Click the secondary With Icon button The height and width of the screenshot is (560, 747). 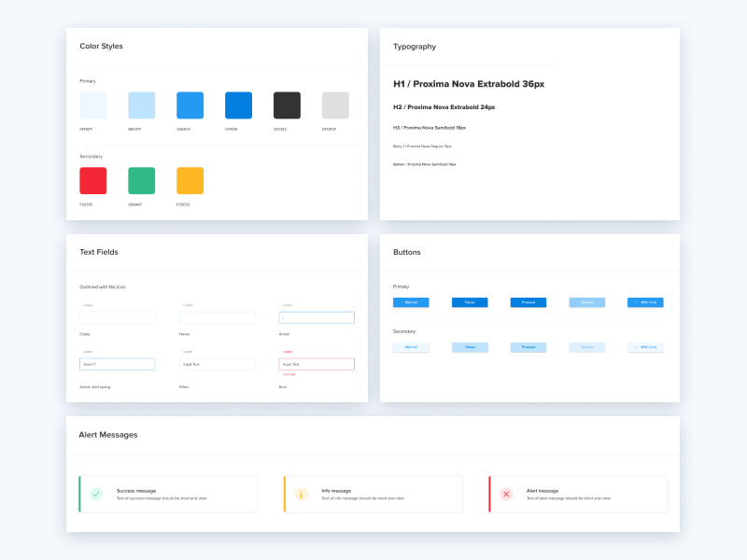(645, 347)
